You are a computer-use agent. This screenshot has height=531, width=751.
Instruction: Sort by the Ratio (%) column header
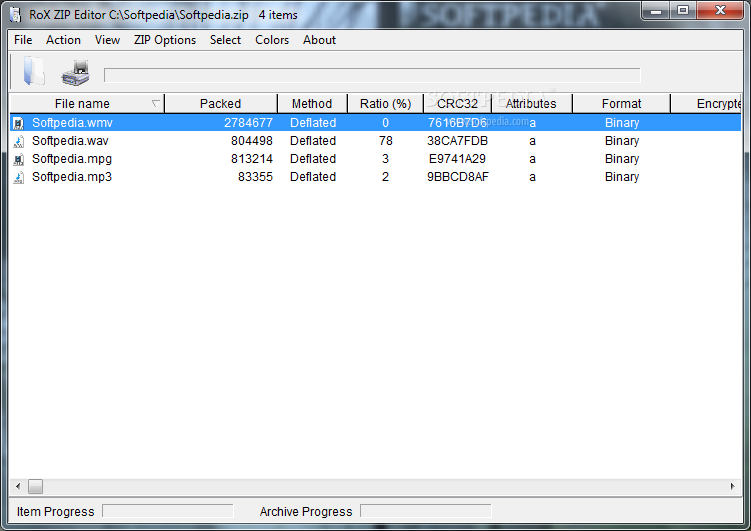point(386,103)
